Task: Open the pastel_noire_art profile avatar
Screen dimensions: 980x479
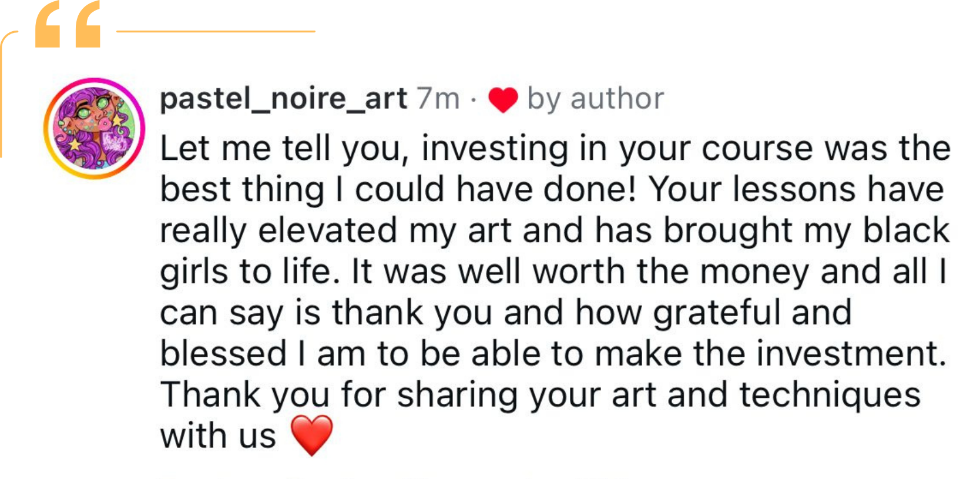Action: click(94, 128)
